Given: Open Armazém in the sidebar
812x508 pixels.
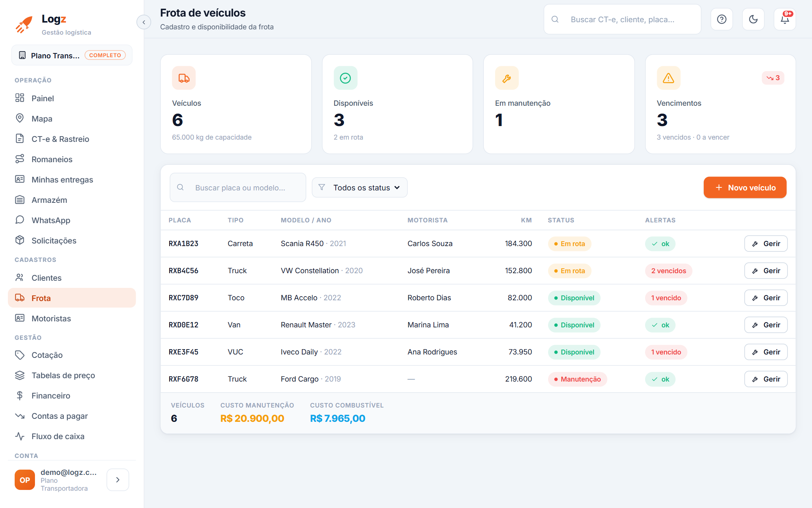Looking at the screenshot, I should (72, 200).
